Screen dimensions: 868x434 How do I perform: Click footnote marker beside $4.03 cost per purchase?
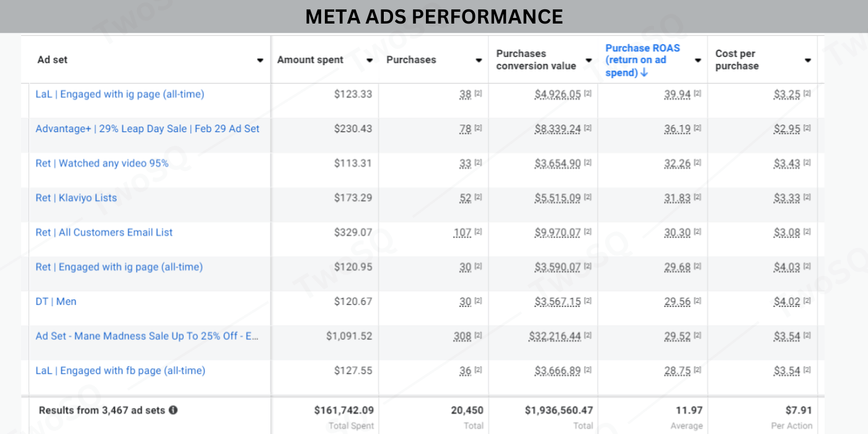coord(807,267)
